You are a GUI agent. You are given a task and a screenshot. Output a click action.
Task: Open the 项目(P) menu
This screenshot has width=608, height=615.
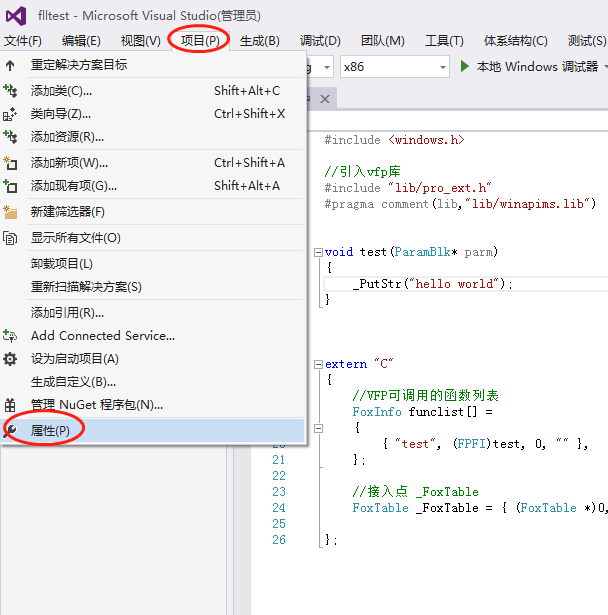click(x=200, y=41)
